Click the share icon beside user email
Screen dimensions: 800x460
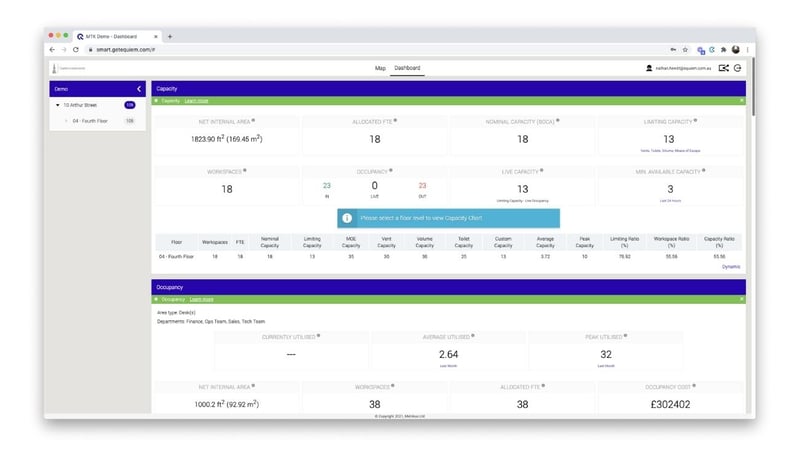[723, 68]
